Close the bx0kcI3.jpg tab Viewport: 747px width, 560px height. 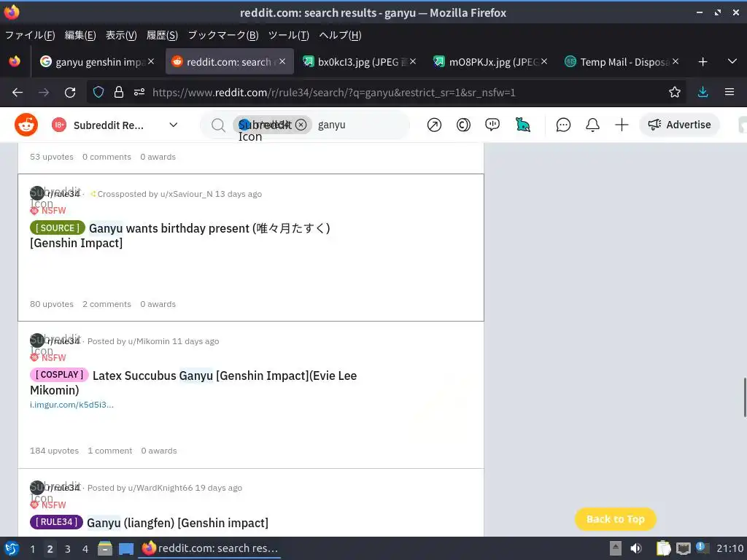coord(413,61)
